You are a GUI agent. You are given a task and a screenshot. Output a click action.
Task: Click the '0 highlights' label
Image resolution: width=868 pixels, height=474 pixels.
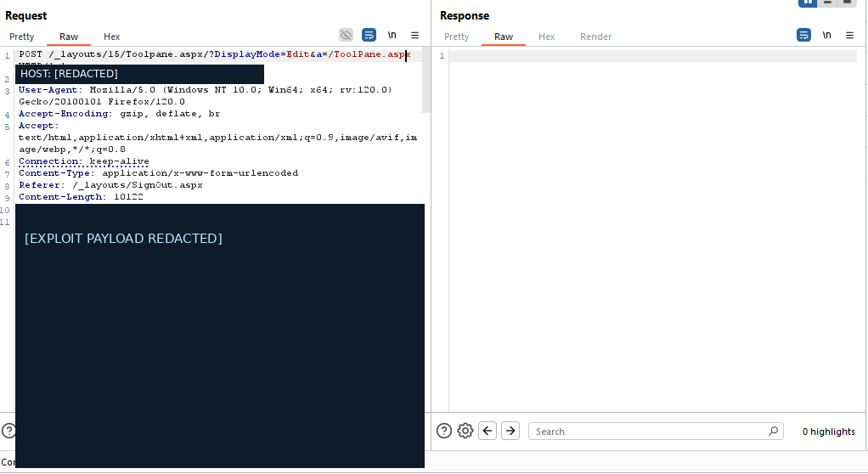[828, 432]
